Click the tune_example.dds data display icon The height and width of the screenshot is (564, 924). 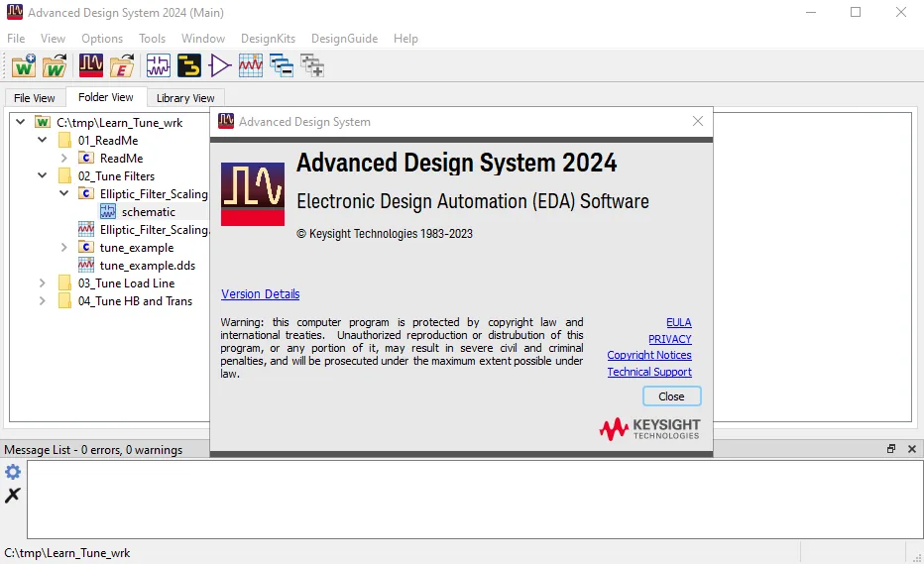[86, 265]
